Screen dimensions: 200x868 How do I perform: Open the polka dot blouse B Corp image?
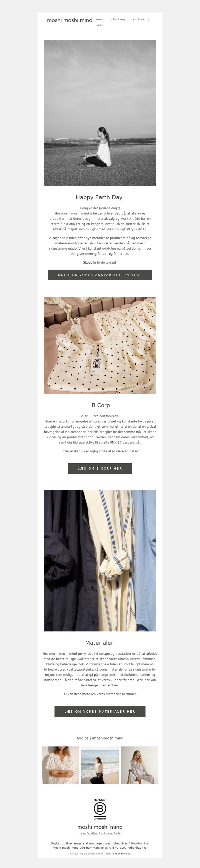coord(100,345)
